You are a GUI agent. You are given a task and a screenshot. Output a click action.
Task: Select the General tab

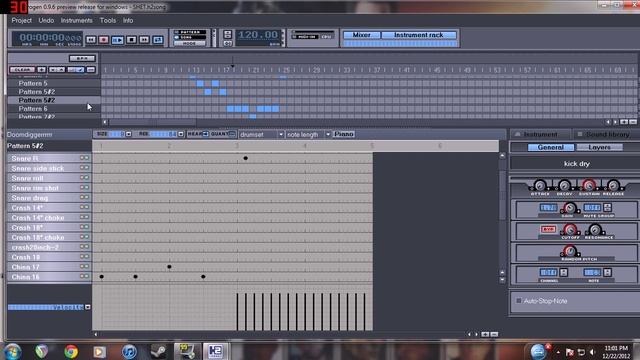pos(550,147)
